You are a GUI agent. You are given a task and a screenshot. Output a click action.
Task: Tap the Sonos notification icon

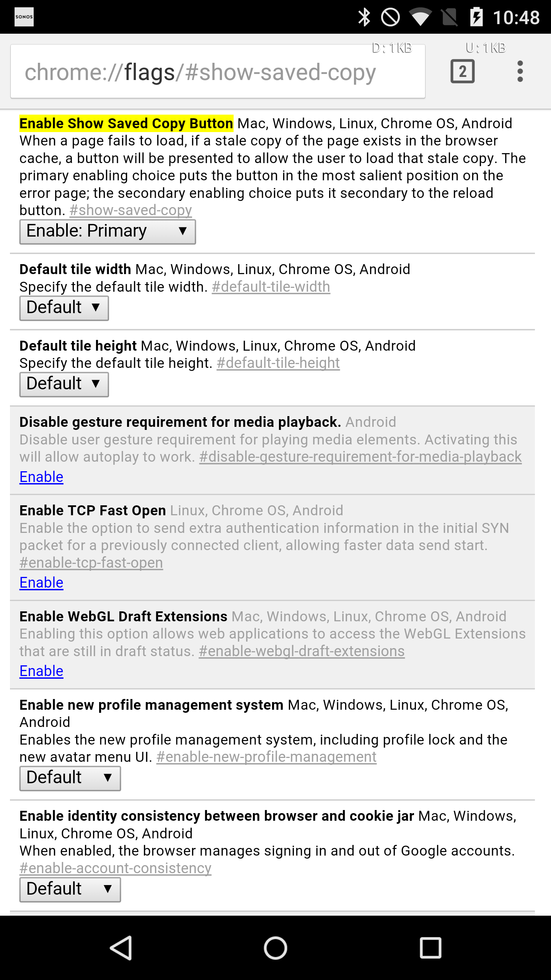[x=24, y=16]
